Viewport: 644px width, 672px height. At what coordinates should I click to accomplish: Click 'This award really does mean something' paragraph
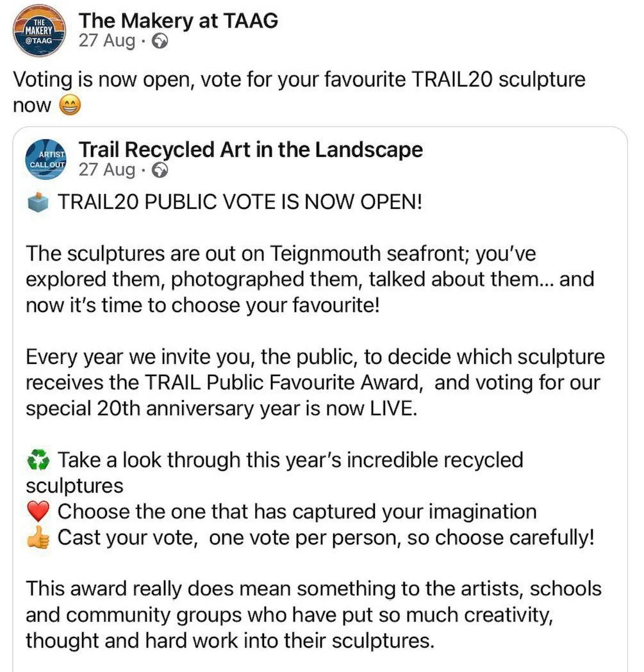tap(313, 615)
